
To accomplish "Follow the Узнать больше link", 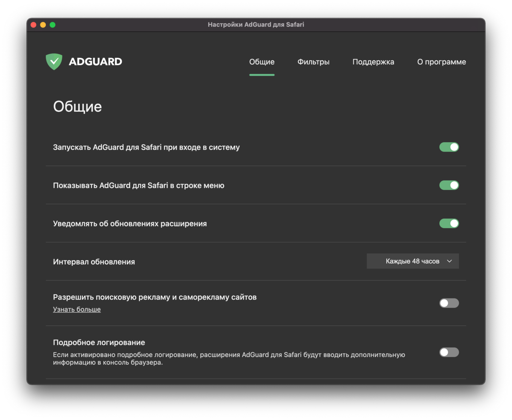I will (77, 309).
